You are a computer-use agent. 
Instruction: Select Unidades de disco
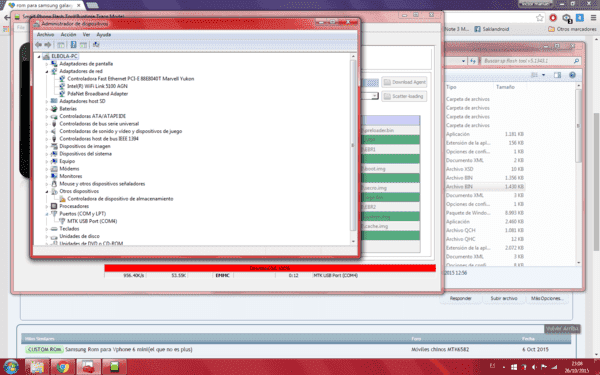coord(79,236)
